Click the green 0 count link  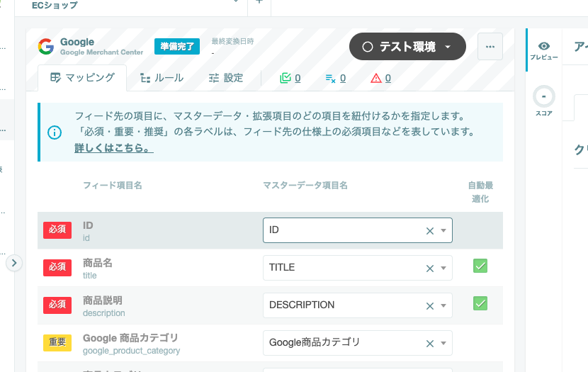298,78
